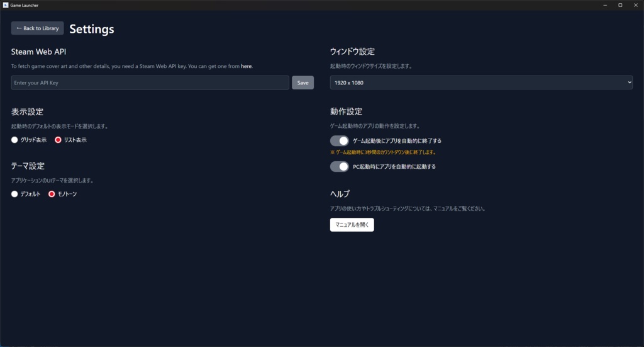Click the Settings page heading

(x=92, y=29)
